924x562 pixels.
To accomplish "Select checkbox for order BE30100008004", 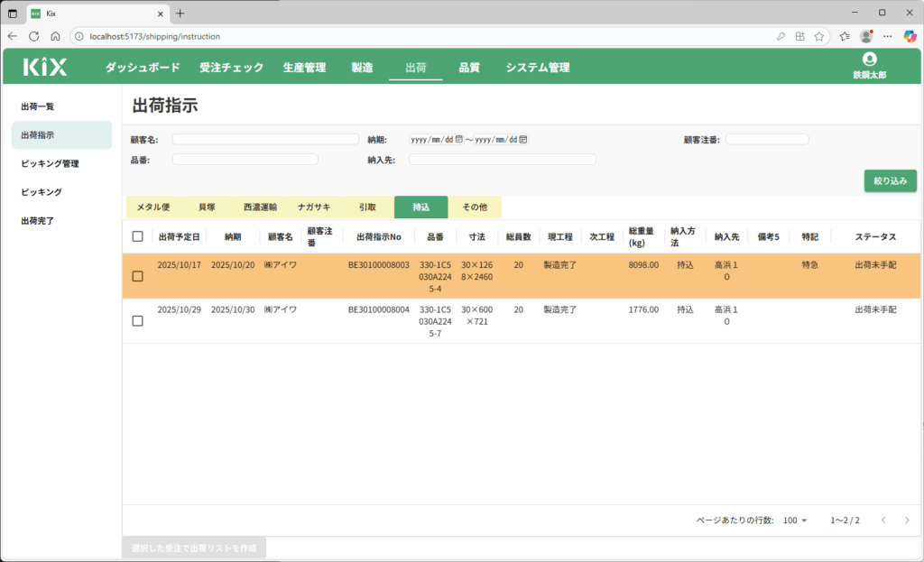I will click(x=137, y=320).
